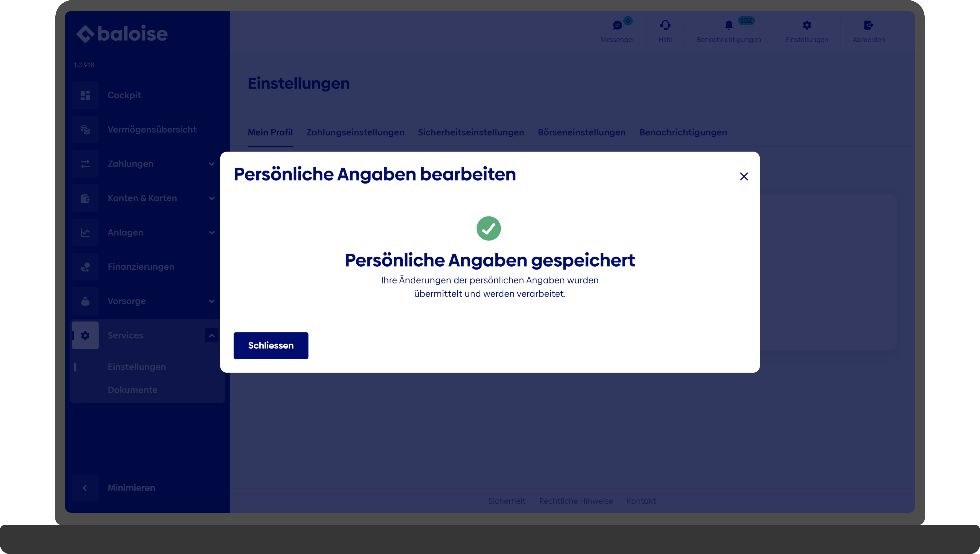Click the Sicherheit footer link

point(507,501)
